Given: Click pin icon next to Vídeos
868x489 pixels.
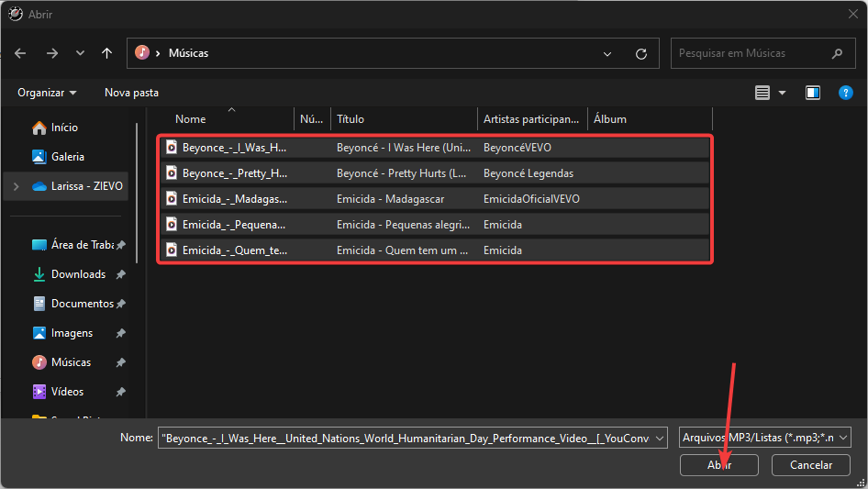Looking at the screenshot, I should 120,392.
